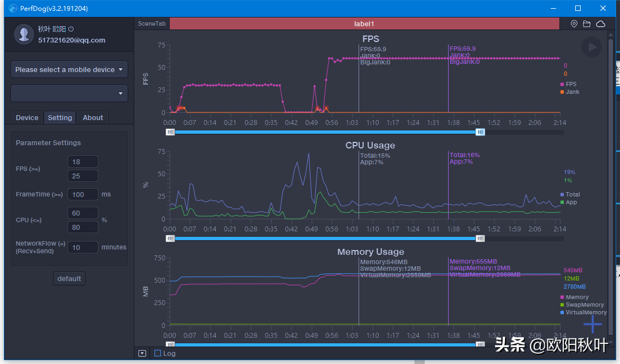Image resolution: width=620 pixels, height=364 pixels.
Task: Click the red label1 bar
Action: click(364, 23)
